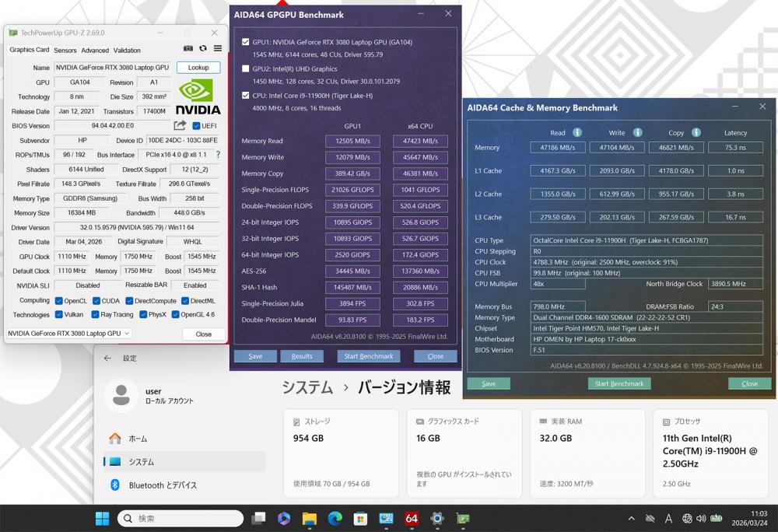The image size is (778, 532).
Task: Click the NVIDIA logo in GPU-Z
Action: tap(198, 96)
